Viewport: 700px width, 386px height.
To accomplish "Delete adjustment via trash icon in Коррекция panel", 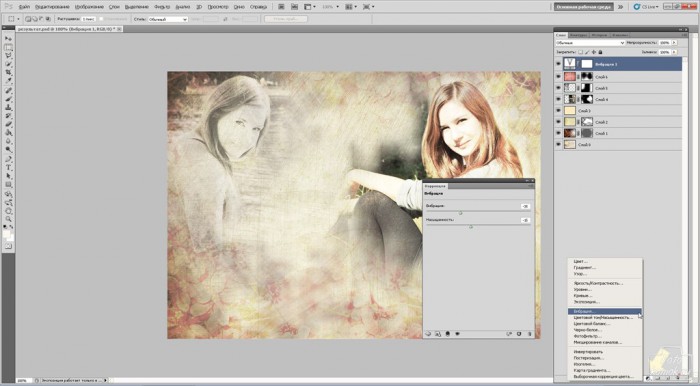I will [x=529, y=334].
